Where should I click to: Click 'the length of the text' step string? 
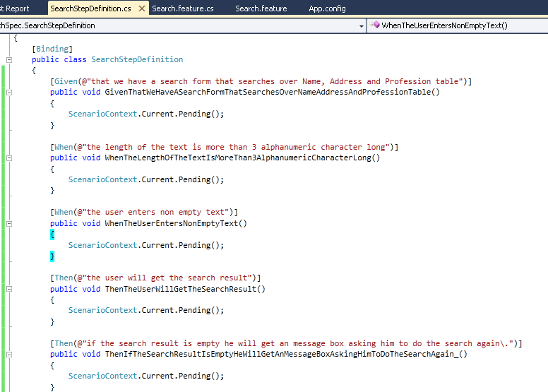click(x=234, y=147)
